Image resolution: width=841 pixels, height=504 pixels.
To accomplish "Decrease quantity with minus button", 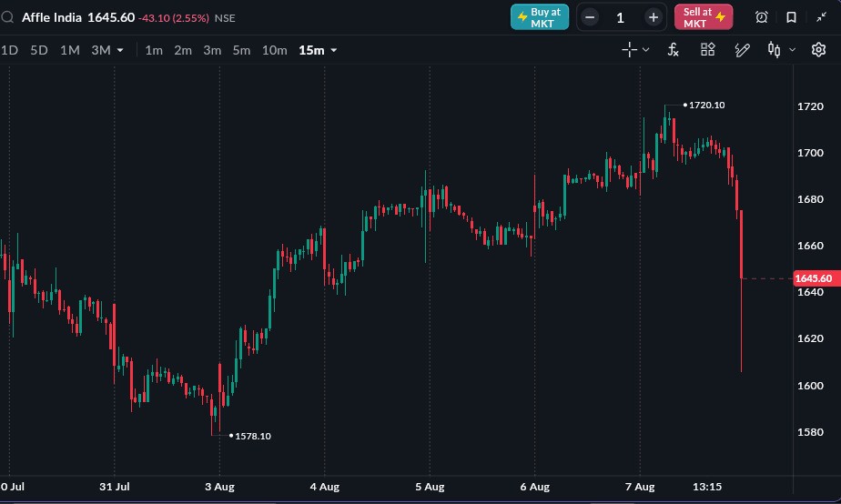I will point(590,17).
